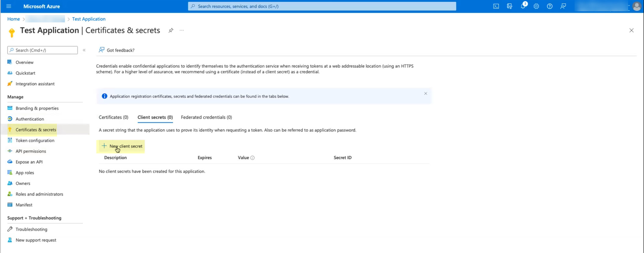Open the Directories and subscriptions filter icon
The height and width of the screenshot is (253, 644).
pos(510,6)
